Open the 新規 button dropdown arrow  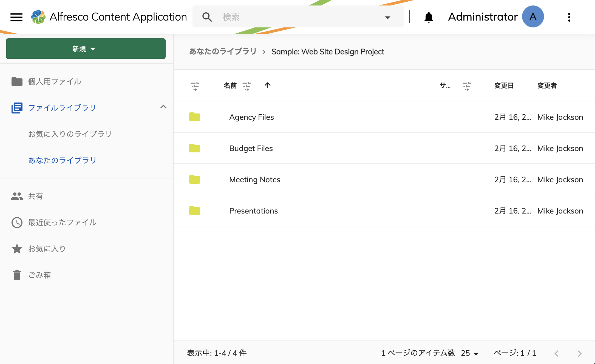point(93,49)
